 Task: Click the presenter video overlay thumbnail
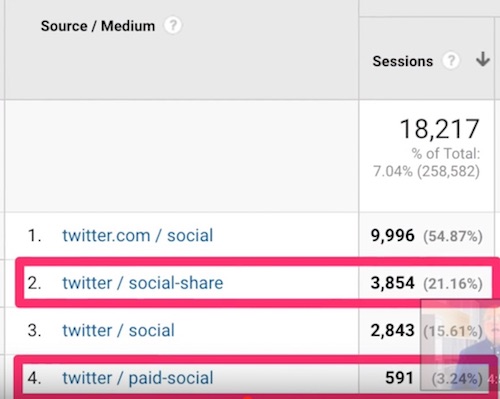coord(460,345)
